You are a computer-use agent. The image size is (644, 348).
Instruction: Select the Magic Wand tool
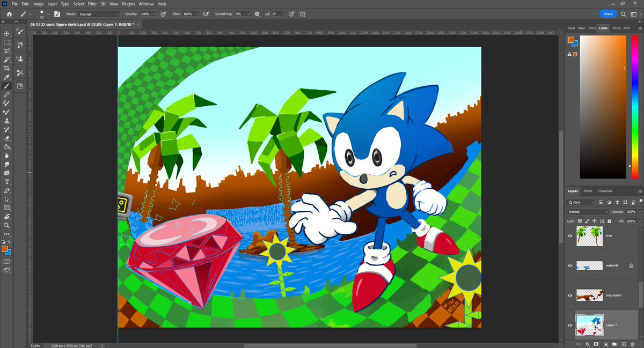(7, 60)
